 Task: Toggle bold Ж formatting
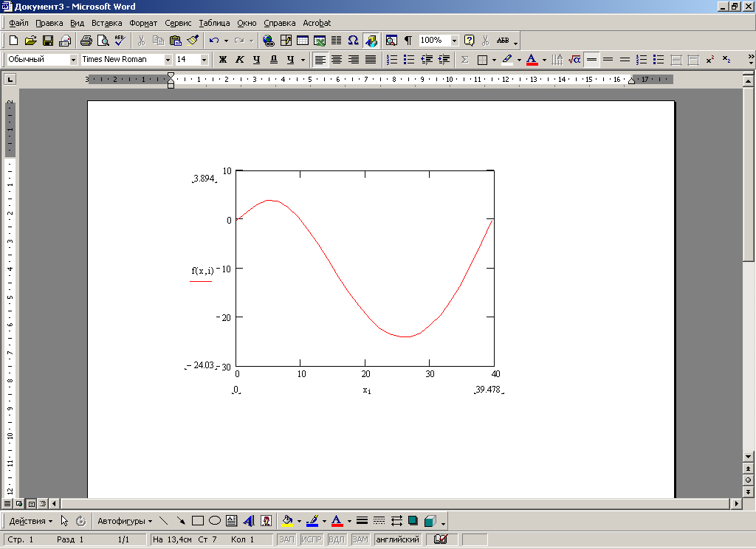coord(223,59)
